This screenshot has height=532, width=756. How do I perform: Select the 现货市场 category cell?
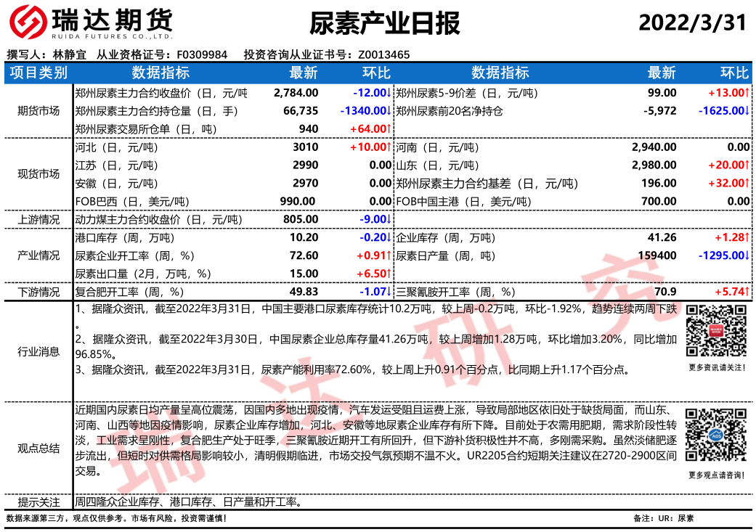pos(38,174)
